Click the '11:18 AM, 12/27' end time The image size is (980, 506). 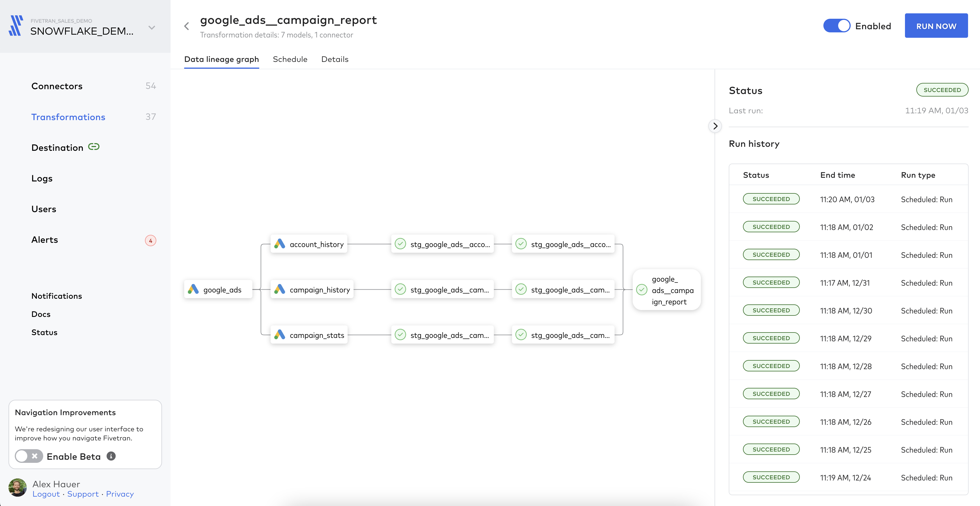pyautogui.click(x=846, y=394)
